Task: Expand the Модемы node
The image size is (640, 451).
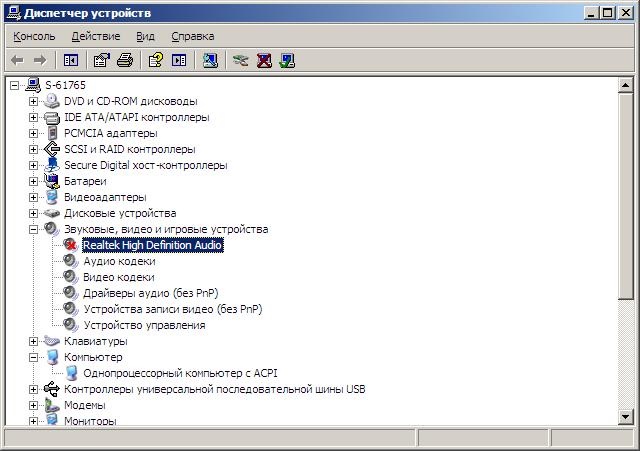Action: click(33, 405)
